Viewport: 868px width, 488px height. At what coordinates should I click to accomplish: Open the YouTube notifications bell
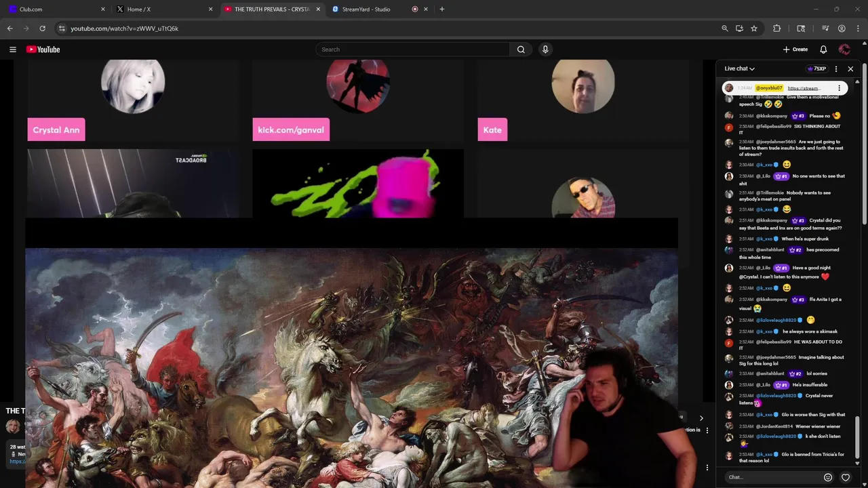click(823, 49)
